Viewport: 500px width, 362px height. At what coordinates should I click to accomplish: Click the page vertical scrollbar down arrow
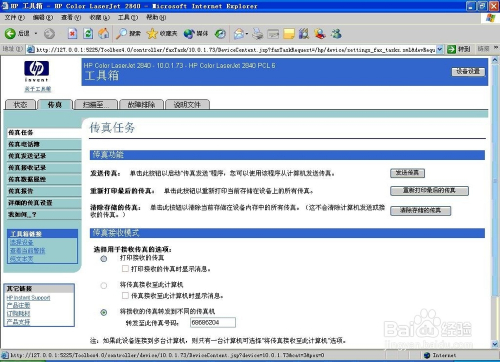(494, 344)
